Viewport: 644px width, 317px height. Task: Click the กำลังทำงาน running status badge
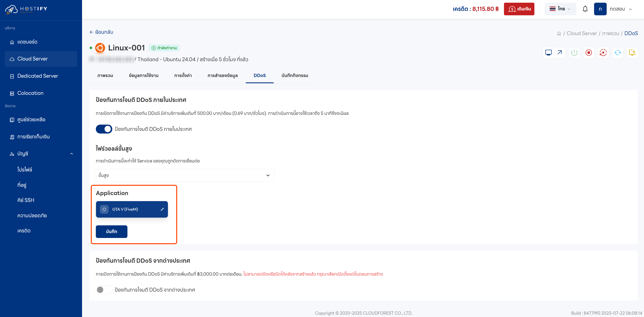pos(164,48)
